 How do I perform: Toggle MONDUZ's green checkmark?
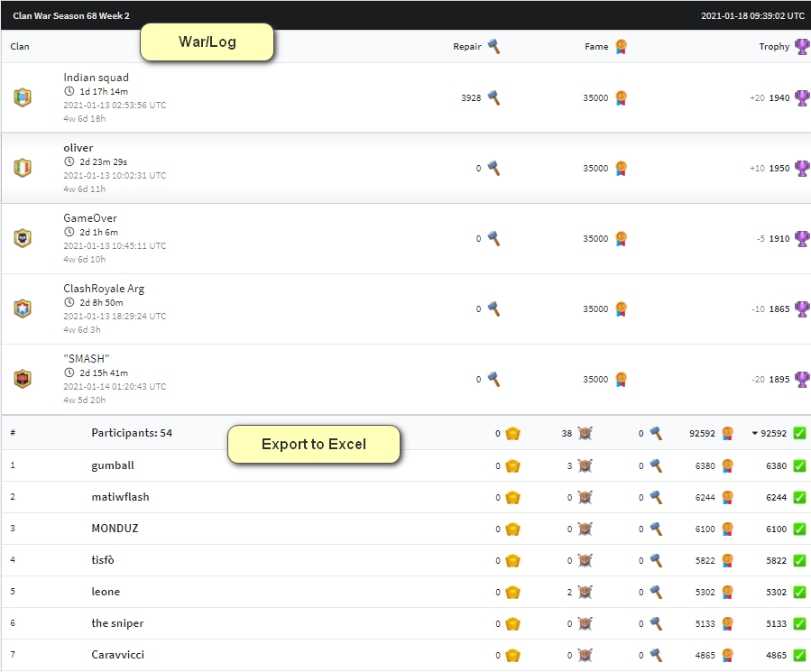[798, 529]
